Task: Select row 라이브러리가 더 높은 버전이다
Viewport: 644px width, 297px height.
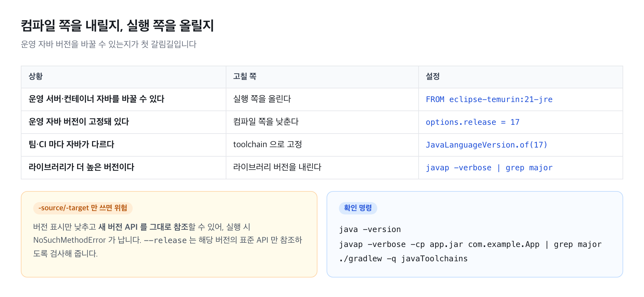Action: (x=322, y=168)
